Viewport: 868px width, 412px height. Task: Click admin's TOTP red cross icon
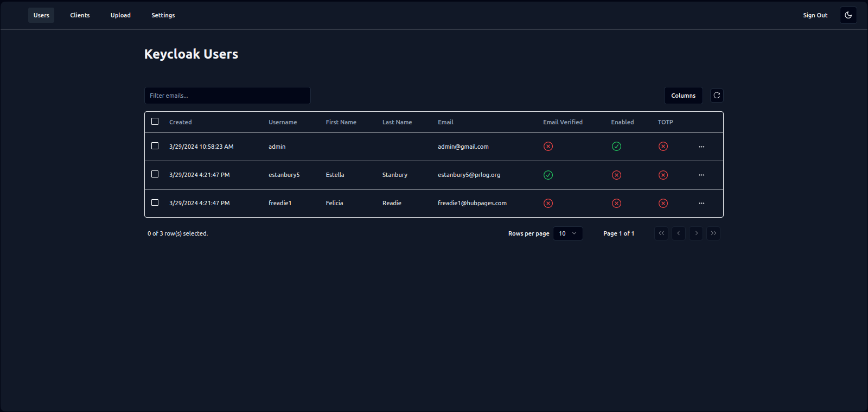click(663, 147)
